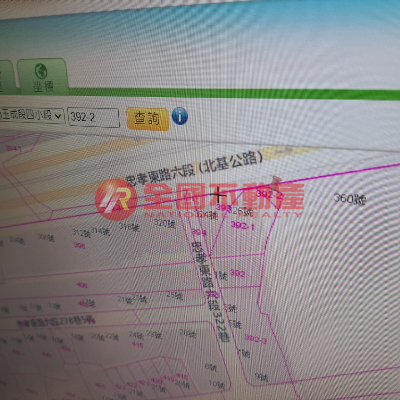400x400 pixels.
Task: Click parcel label 394 near the lane
Action: pos(199,232)
